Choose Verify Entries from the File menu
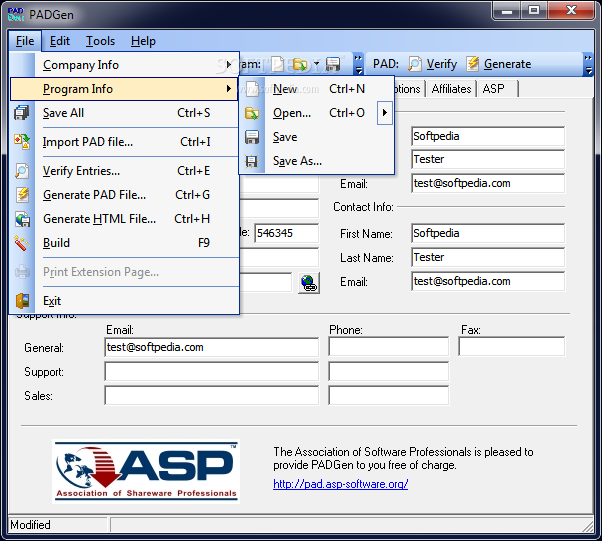 (124, 171)
